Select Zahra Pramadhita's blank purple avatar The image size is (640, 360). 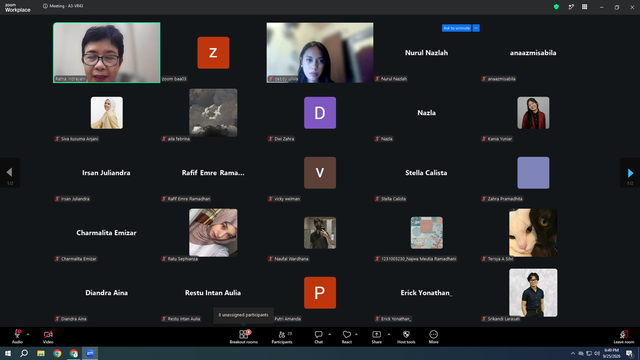(x=533, y=173)
